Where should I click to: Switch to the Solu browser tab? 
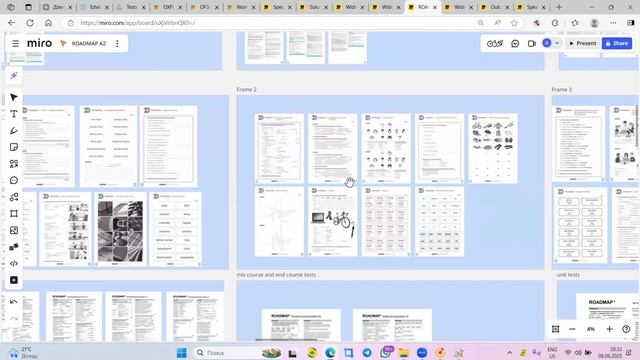(313, 7)
